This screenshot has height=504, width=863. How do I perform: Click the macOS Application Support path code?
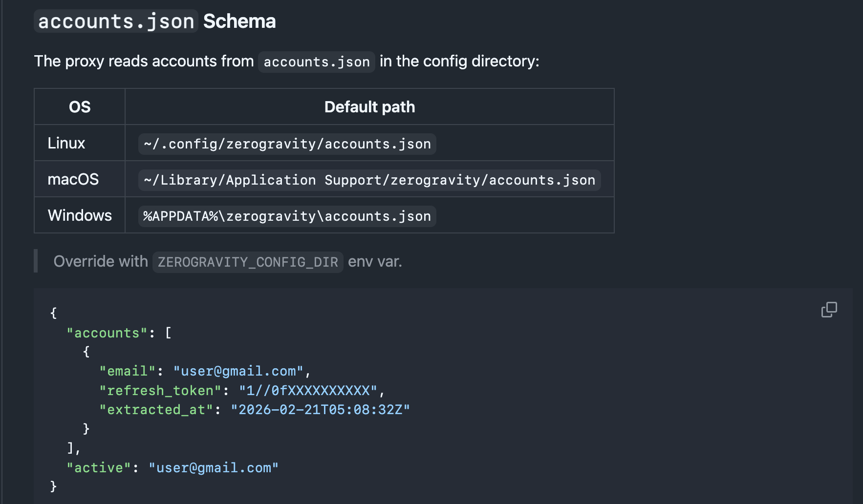[x=369, y=180]
